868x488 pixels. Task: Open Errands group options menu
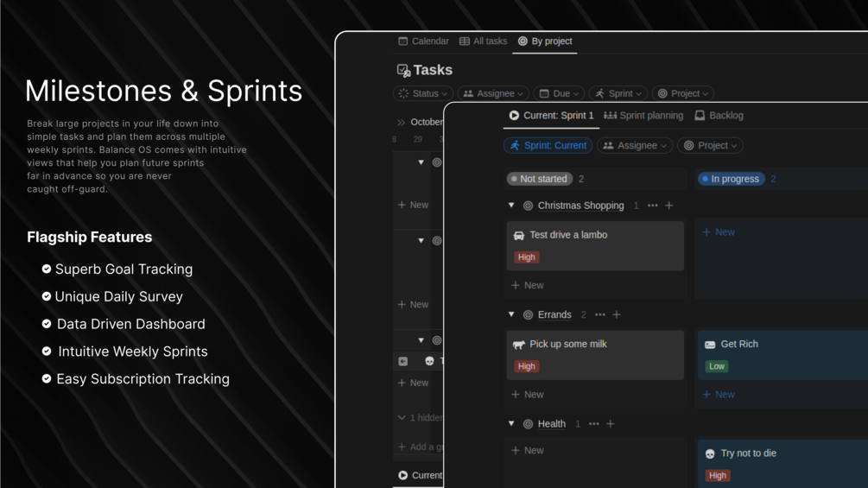(600, 314)
